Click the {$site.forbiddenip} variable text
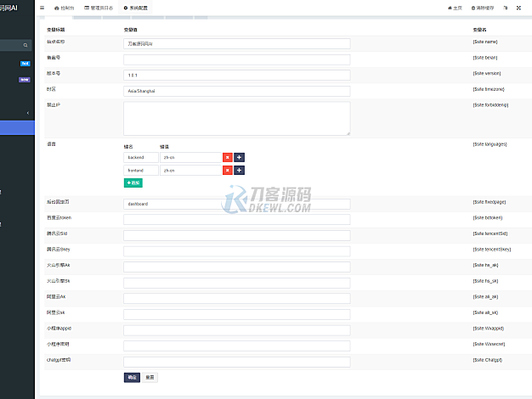 (490, 105)
